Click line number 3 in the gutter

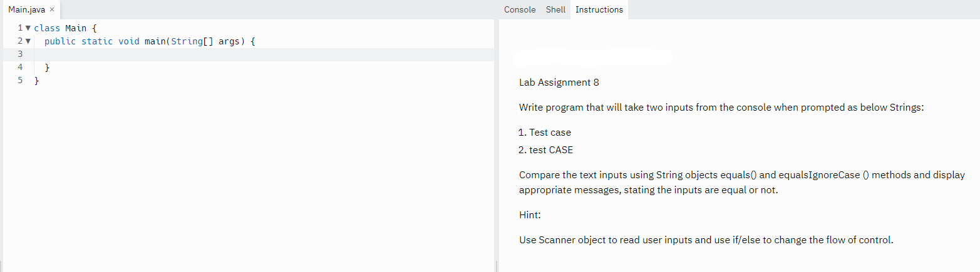click(x=20, y=54)
